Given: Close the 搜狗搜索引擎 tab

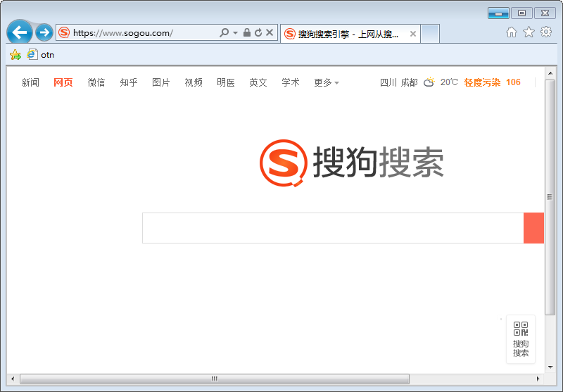Looking at the screenshot, I should (x=413, y=34).
